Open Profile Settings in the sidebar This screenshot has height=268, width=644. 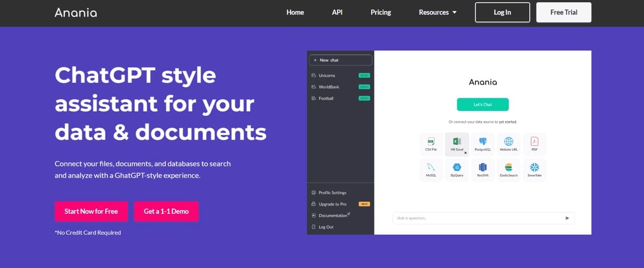tap(332, 192)
